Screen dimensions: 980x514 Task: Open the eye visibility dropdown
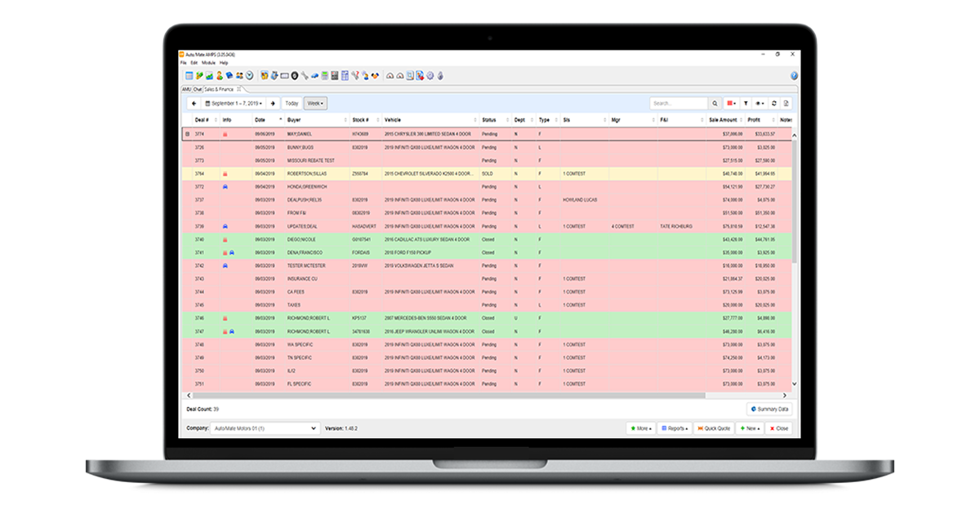pos(759,104)
